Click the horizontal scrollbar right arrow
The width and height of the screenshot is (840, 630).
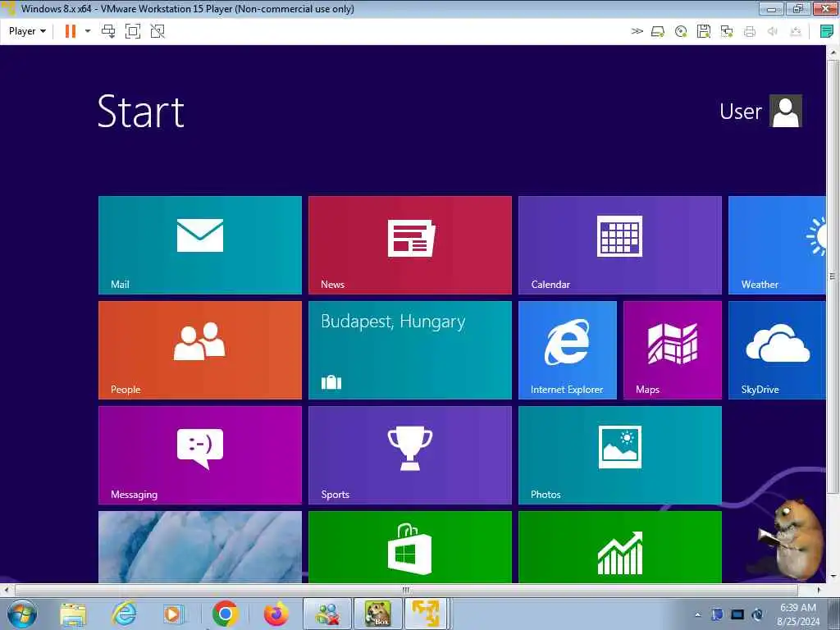819,590
